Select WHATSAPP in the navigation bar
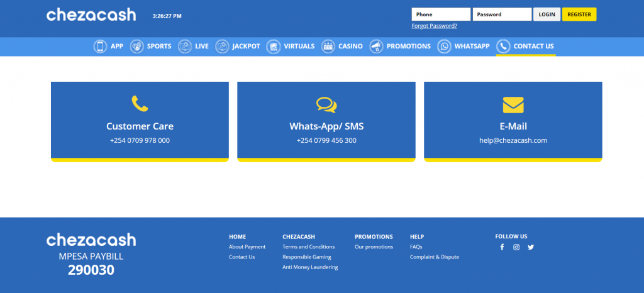 point(472,47)
